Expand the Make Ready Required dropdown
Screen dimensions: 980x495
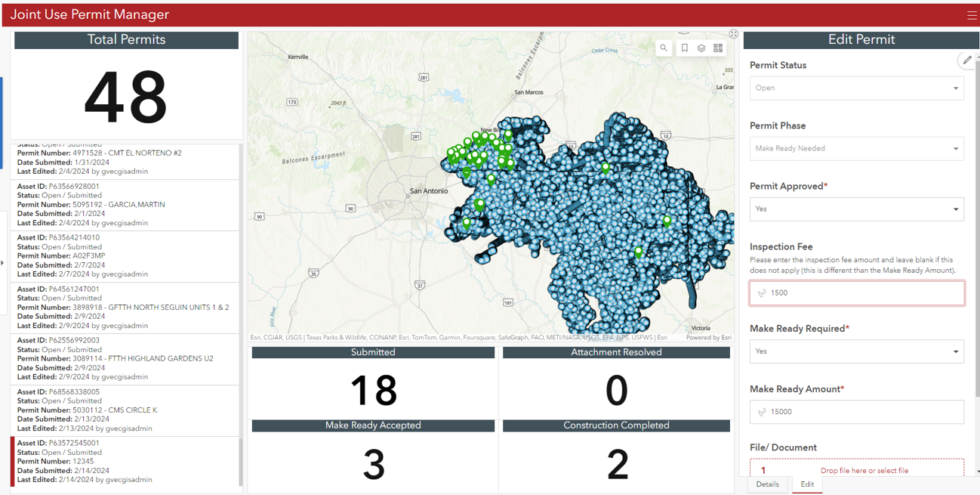pyautogui.click(x=857, y=351)
